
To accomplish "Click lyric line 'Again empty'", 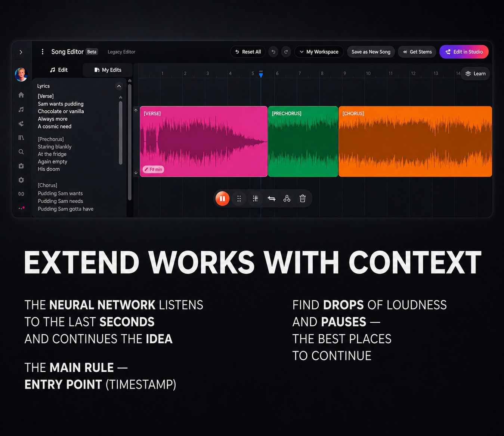I will pos(53,162).
